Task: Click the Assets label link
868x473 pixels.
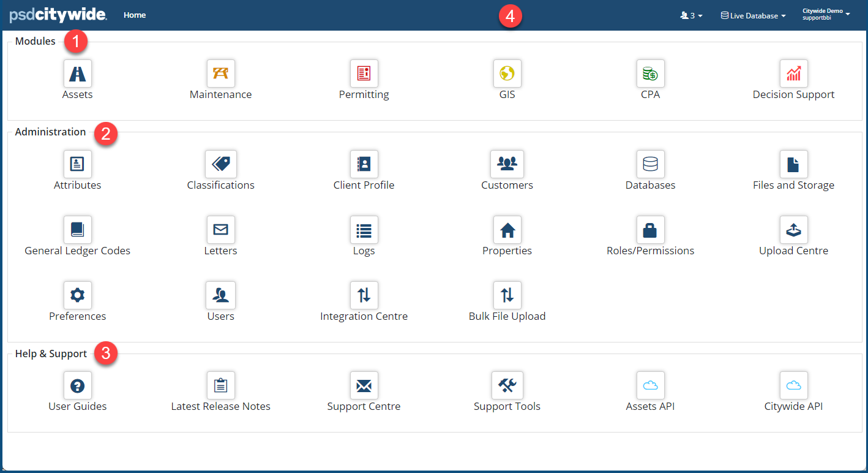Action: [78, 95]
